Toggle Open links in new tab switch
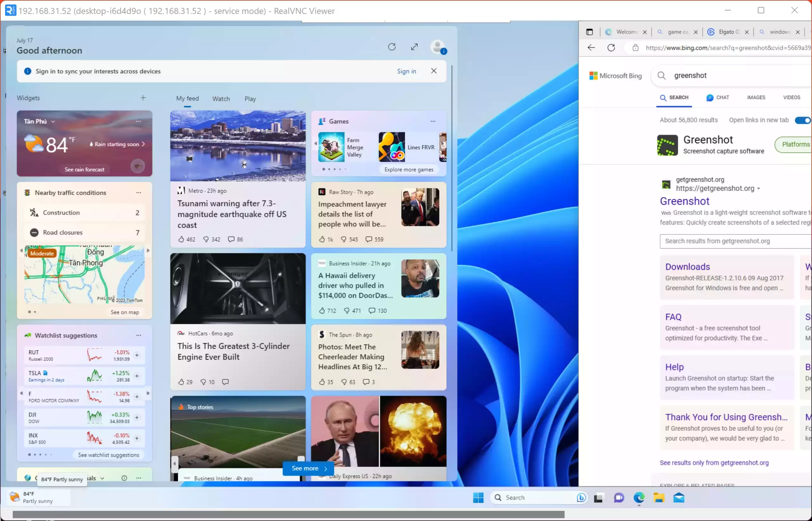 (802, 120)
